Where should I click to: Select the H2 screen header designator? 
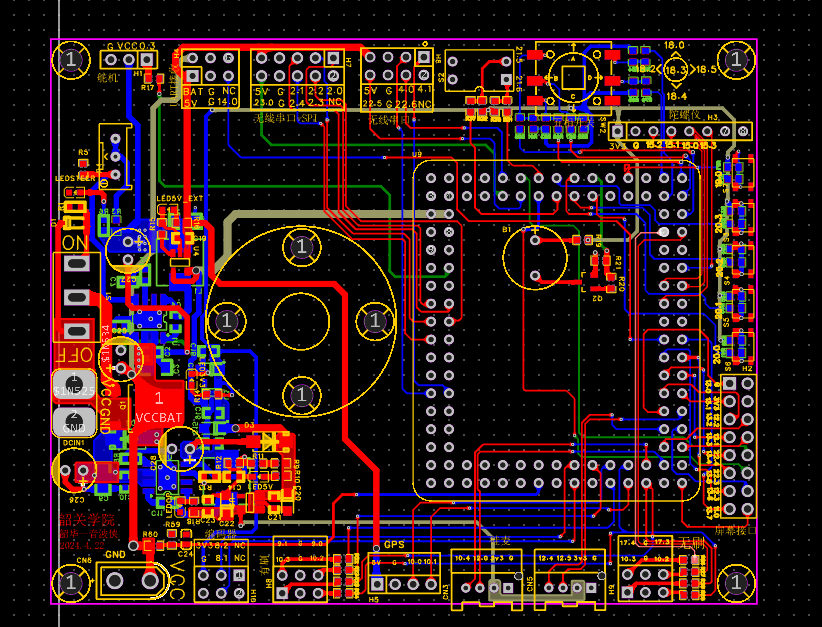click(x=747, y=369)
